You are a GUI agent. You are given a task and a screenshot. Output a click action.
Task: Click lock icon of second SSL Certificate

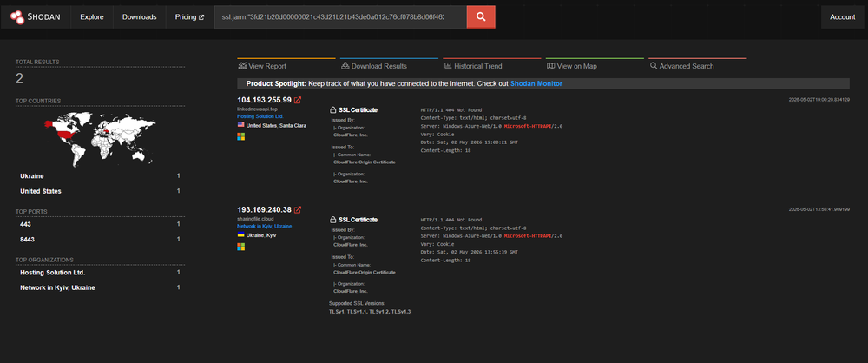point(332,220)
